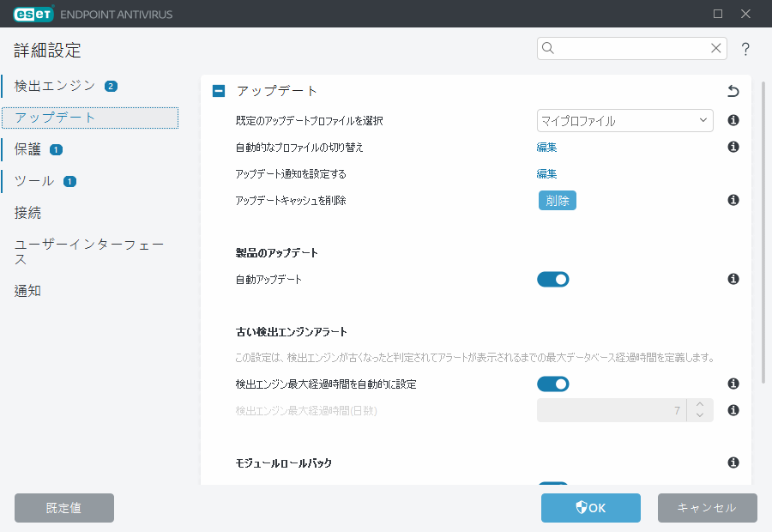Click the X to clear the search field
This screenshot has width=772, height=532.
point(715,48)
